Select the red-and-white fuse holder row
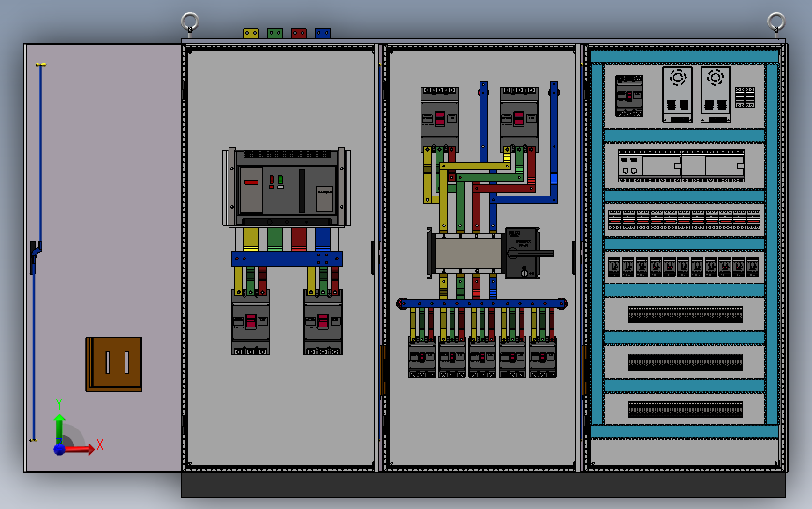 click(684, 220)
